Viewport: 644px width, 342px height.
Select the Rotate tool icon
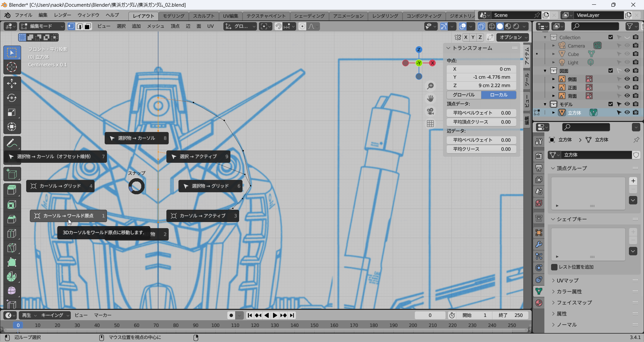12,98
